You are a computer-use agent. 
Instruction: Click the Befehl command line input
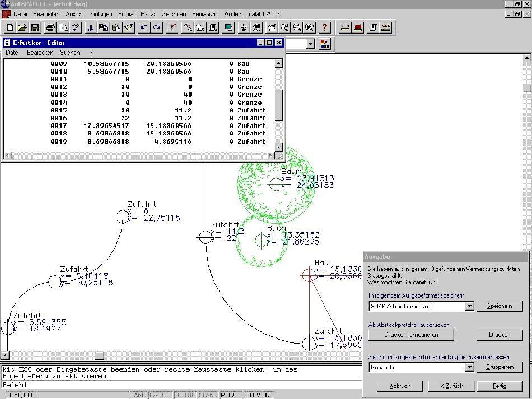coord(181,385)
